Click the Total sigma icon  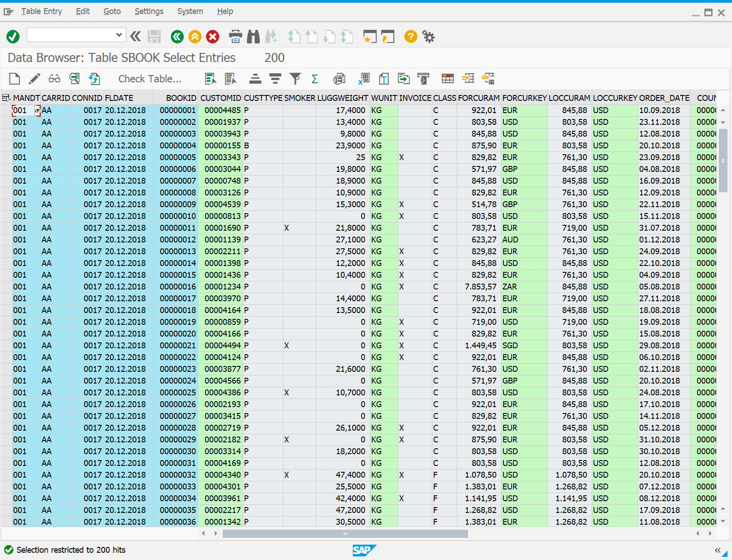[x=315, y=79]
